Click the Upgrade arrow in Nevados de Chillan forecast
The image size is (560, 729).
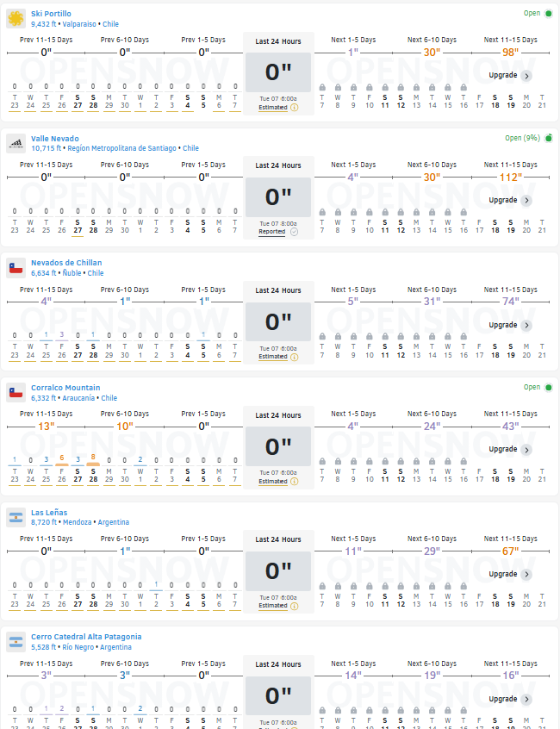[x=526, y=326]
